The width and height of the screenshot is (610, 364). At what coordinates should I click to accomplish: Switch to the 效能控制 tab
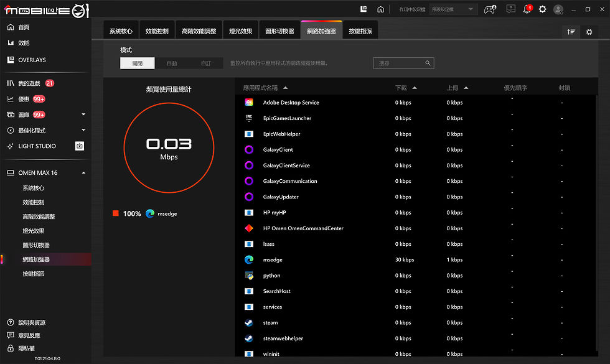click(157, 30)
